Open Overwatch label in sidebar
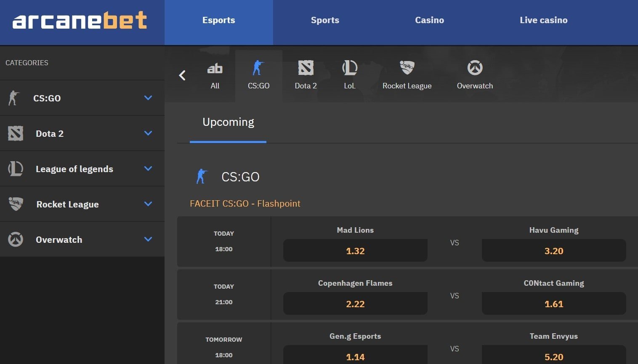The image size is (638, 364). 59,239
